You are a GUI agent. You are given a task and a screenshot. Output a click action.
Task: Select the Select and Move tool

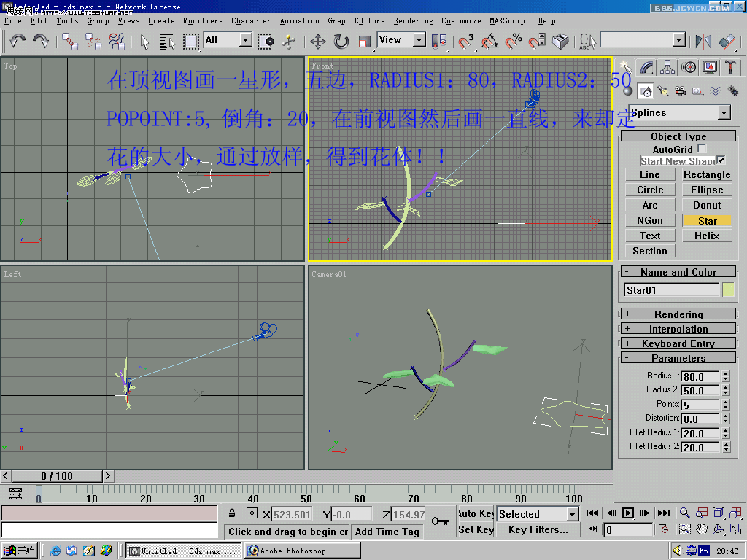(x=318, y=42)
